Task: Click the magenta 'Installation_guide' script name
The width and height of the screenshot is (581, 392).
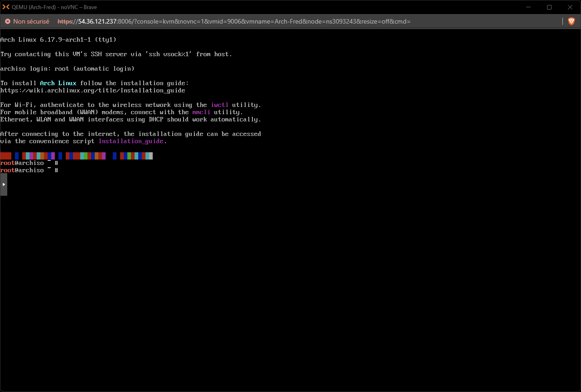Action: pos(131,141)
